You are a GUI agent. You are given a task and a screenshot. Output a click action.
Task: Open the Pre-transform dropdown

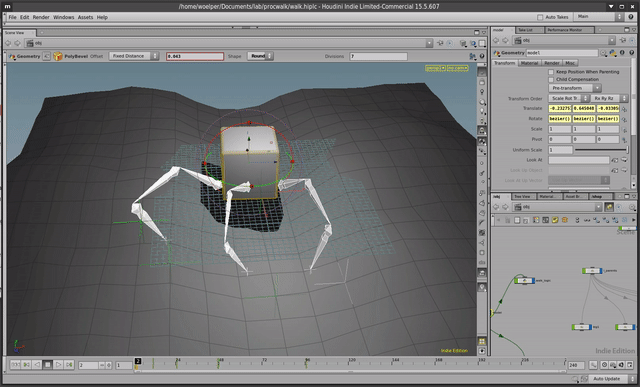(574, 88)
